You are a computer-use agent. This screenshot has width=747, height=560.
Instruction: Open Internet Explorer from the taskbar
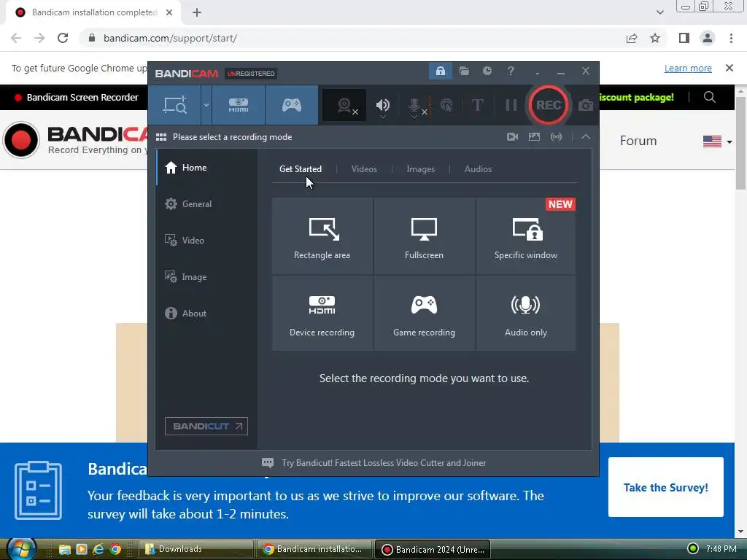(x=98, y=549)
